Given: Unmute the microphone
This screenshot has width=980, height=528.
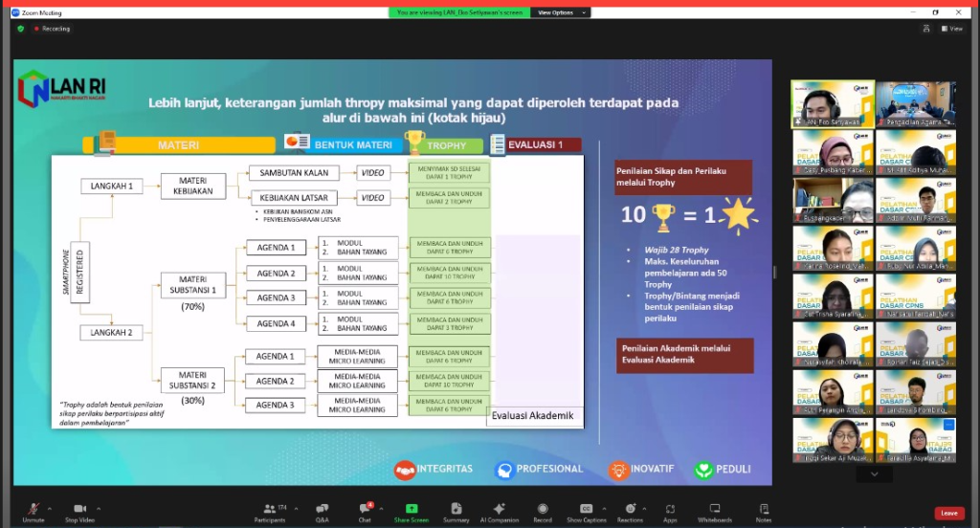Looking at the screenshot, I should (33, 511).
